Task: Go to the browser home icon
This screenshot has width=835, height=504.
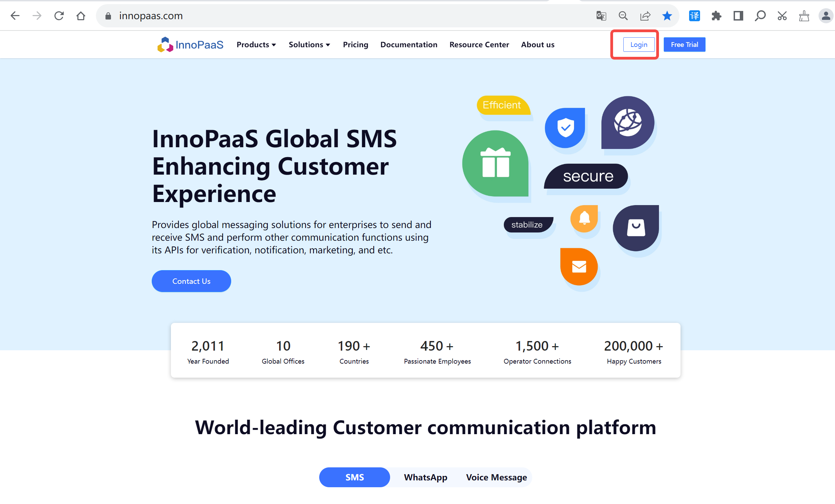Action: point(81,16)
